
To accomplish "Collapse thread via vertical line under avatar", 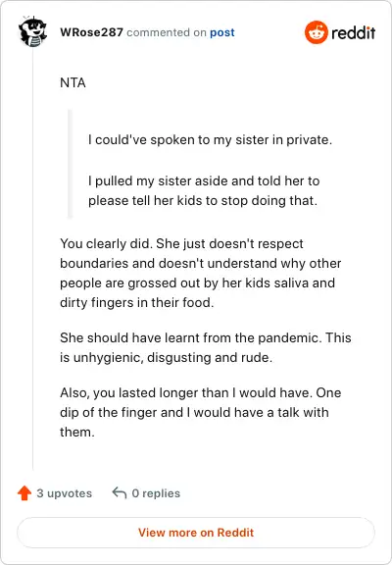I will pyautogui.click(x=32, y=259).
